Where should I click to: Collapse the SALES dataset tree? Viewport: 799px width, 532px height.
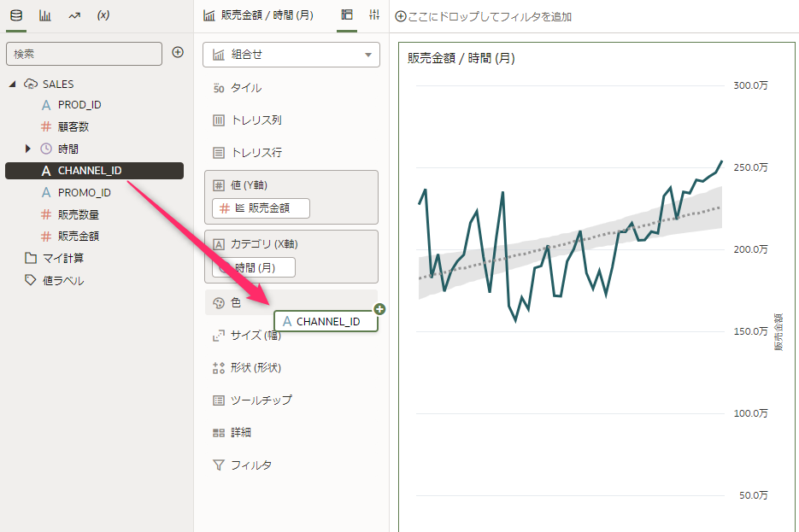pyautogui.click(x=12, y=84)
